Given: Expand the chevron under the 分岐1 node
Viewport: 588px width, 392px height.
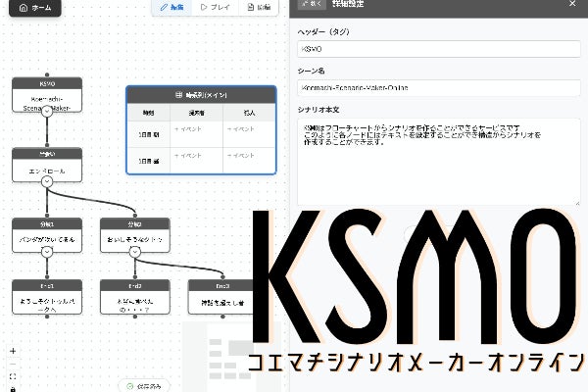Looking at the screenshot, I should click(47, 252).
